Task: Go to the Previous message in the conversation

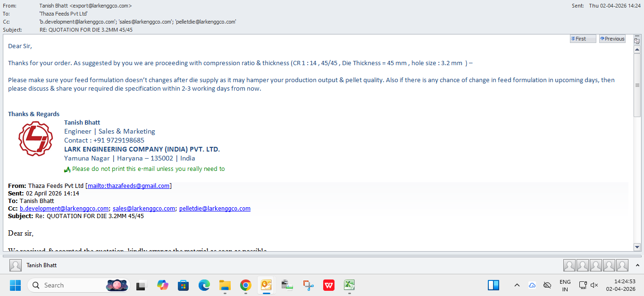Action: [612, 39]
